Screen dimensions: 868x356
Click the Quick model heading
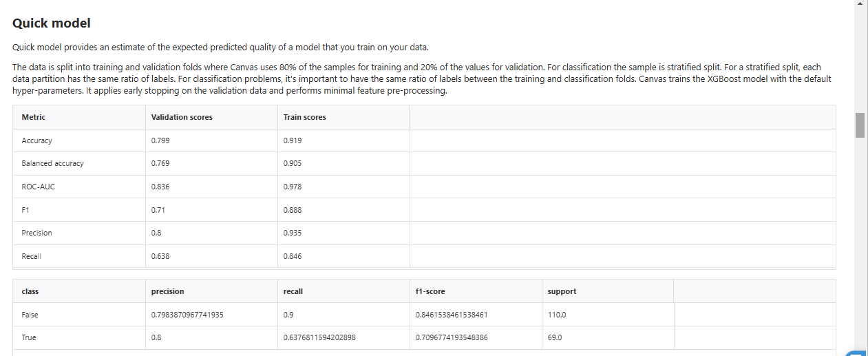52,23
